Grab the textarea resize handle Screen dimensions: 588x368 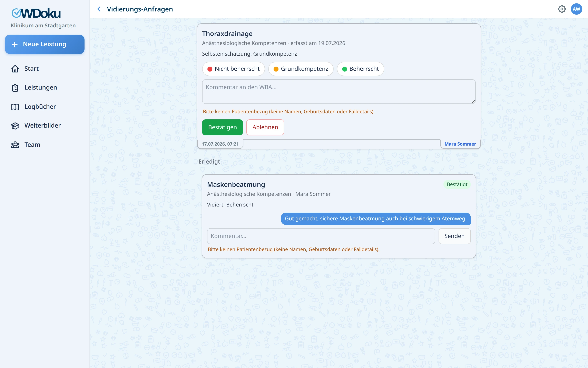[473, 102]
